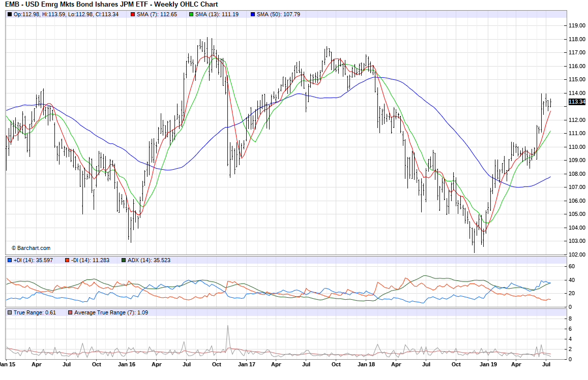Click the 113.34 current price tag
Image resolution: width=588 pixels, height=380 pixels.
coord(577,102)
